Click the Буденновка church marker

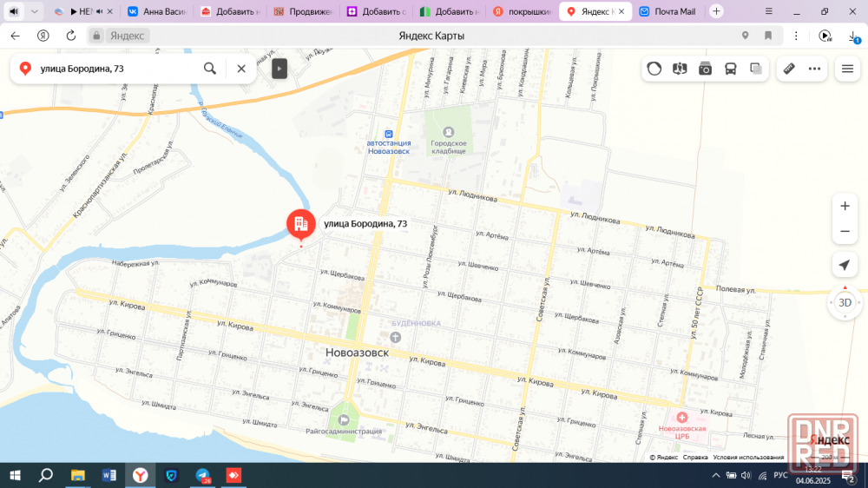click(x=395, y=337)
